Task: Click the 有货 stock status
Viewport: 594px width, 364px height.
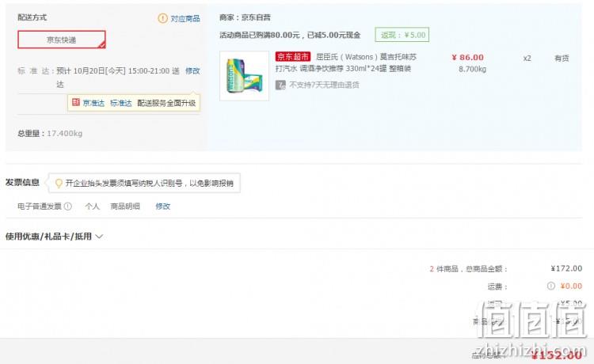Action: point(562,59)
